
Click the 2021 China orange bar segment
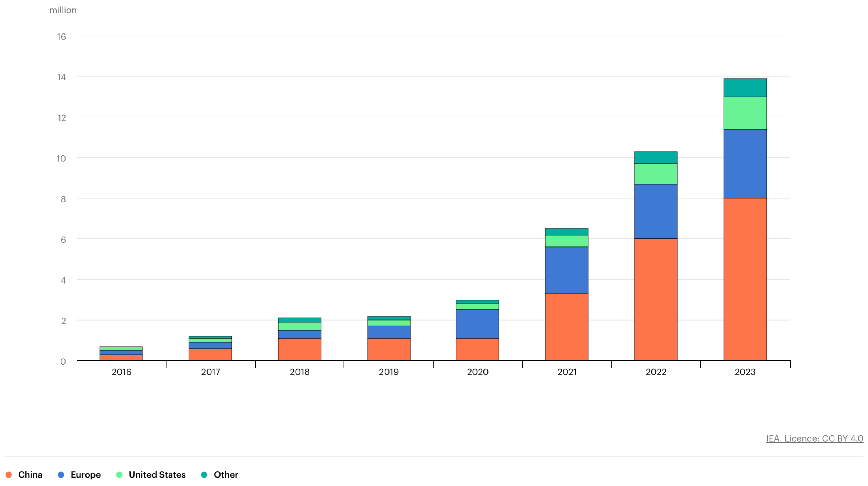tap(567, 327)
